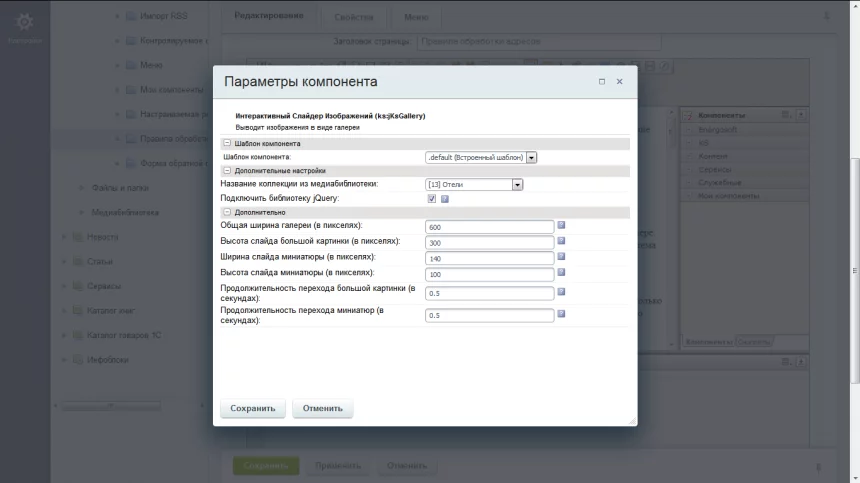Close the Параметры компонента dialog
The image size is (860, 483).
(x=620, y=82)
